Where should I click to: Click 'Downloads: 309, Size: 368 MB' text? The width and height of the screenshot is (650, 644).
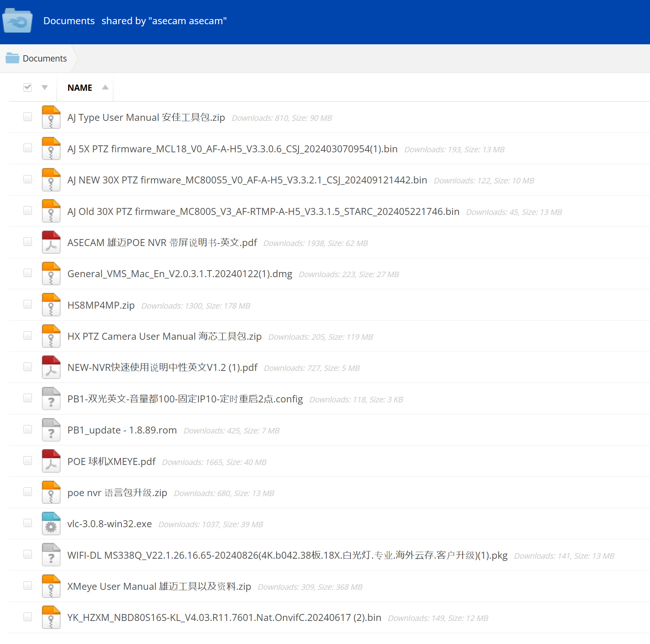click(310, 587)
